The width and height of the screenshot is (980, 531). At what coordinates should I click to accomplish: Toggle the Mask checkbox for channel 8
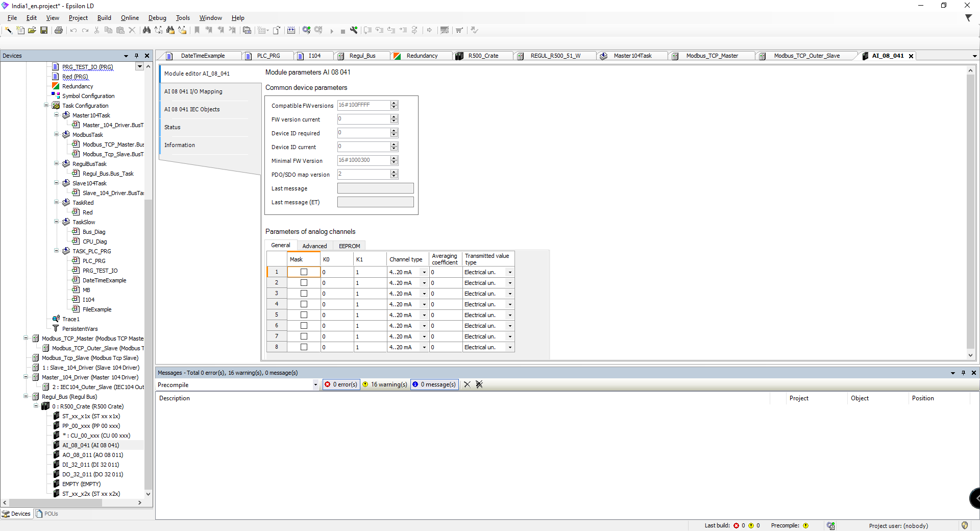(x=304, y=347)
